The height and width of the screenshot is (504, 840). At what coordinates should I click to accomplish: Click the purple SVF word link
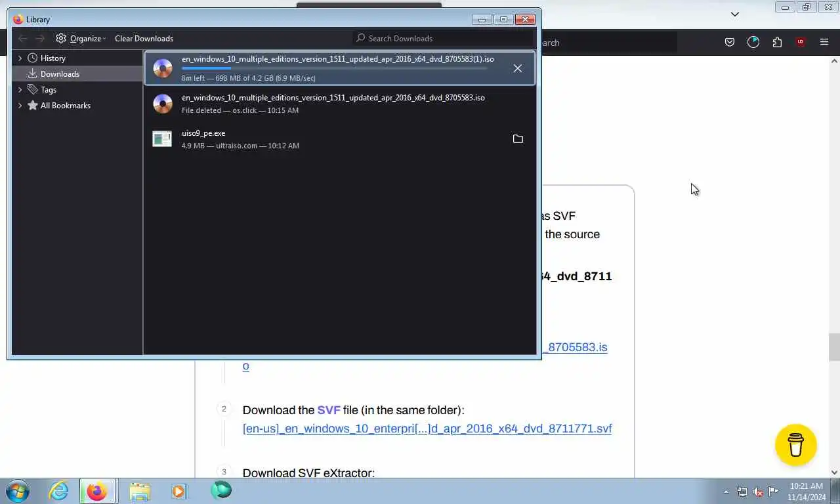tap(329, 410)
